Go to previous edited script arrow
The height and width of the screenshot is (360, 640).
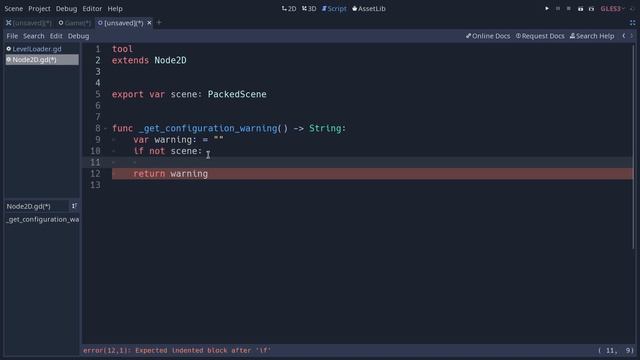click(x=624, y=36)
